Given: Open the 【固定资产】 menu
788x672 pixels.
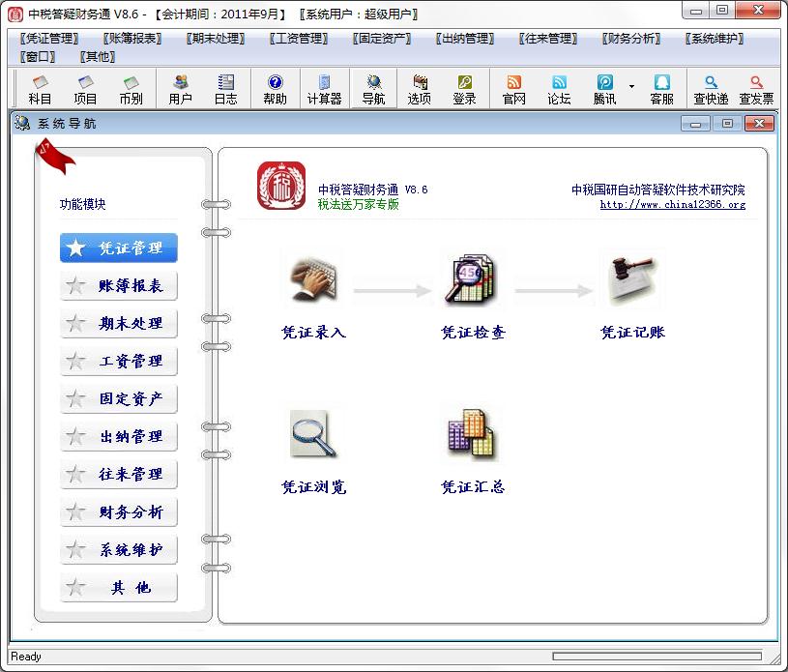Looking at the screenshot, I should coord(382,39).
